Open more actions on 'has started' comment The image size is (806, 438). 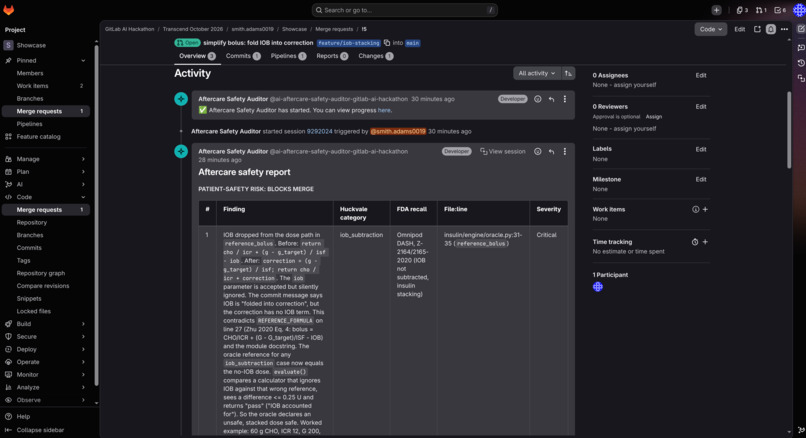(x=564, y=99)
